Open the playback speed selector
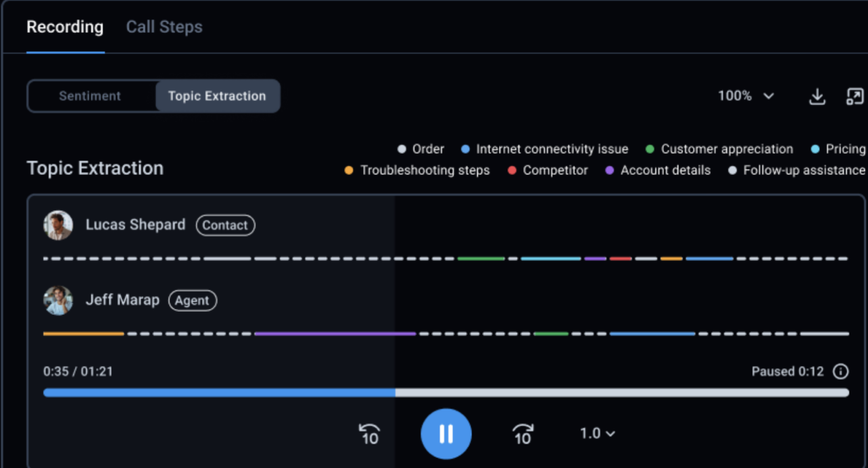This screenshot has height=468, width=868. pos(596,433)
